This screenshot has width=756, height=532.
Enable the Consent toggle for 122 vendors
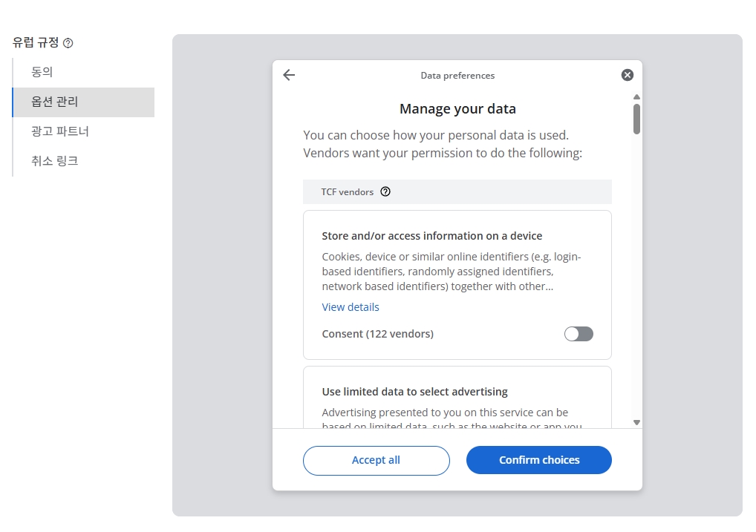(579, 334)
